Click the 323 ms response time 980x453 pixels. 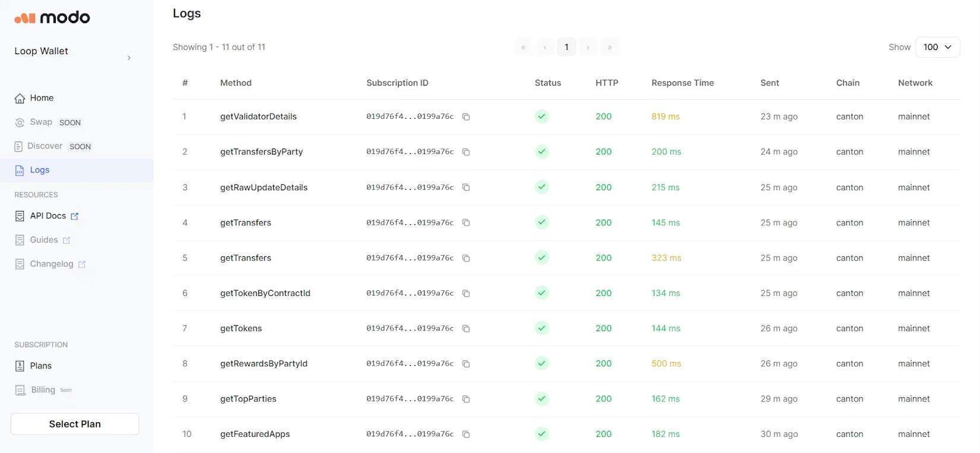(666, 258)
